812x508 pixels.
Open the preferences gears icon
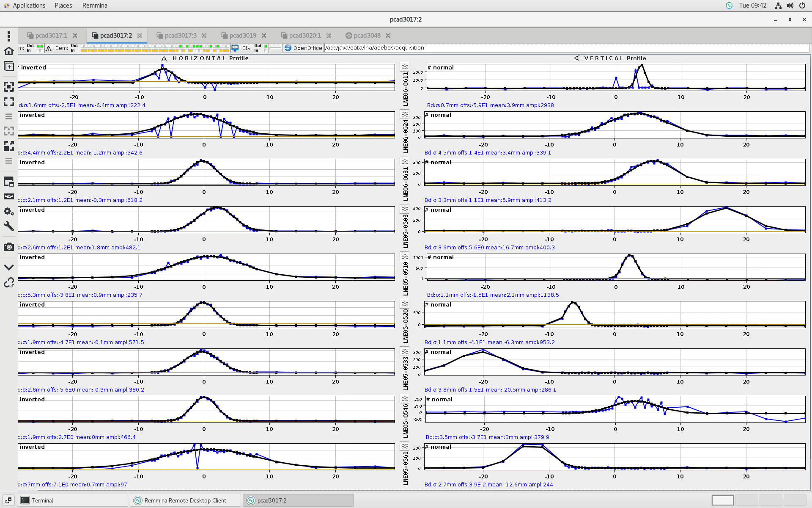pos(8,211)
